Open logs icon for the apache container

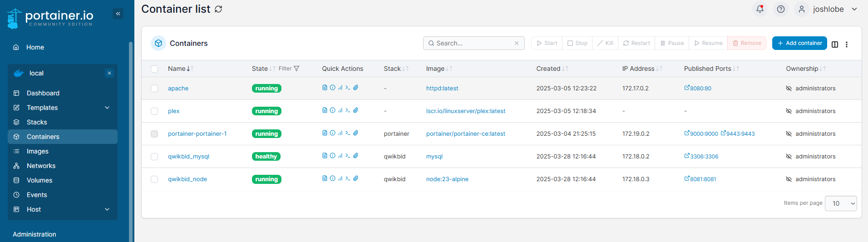pyautogui.click(x=325, y=88)
